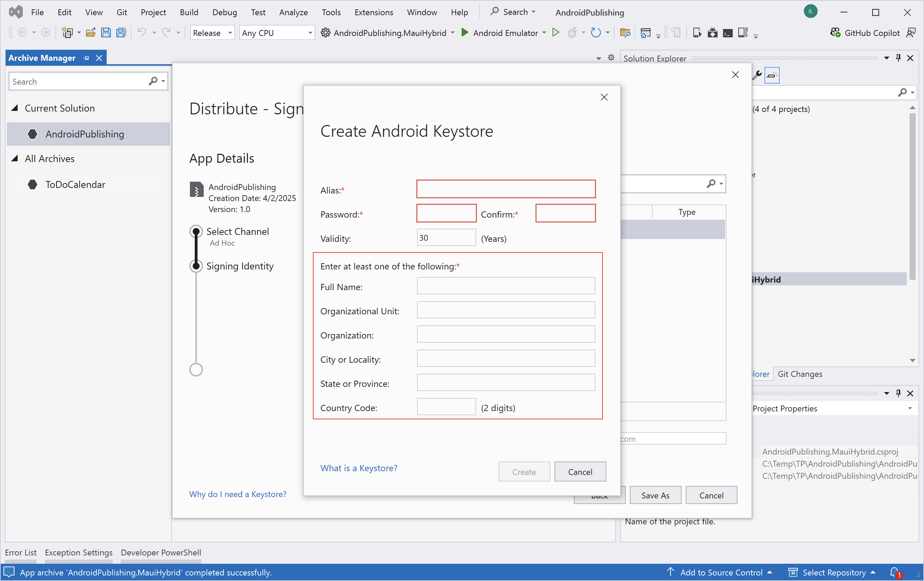
Task: Open the Android SDK Manager icon
Action: 713,32
